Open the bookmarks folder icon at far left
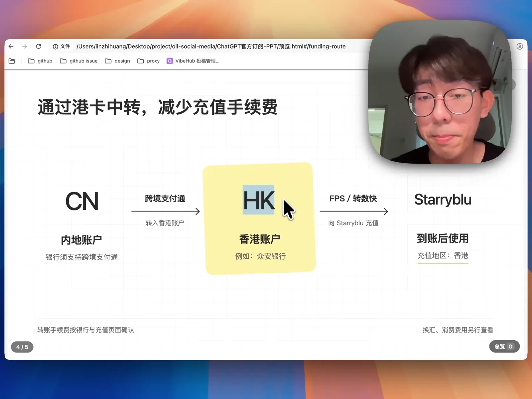This screenshot has height=399, width=532. pyautogui.click(x=12, y=61)
